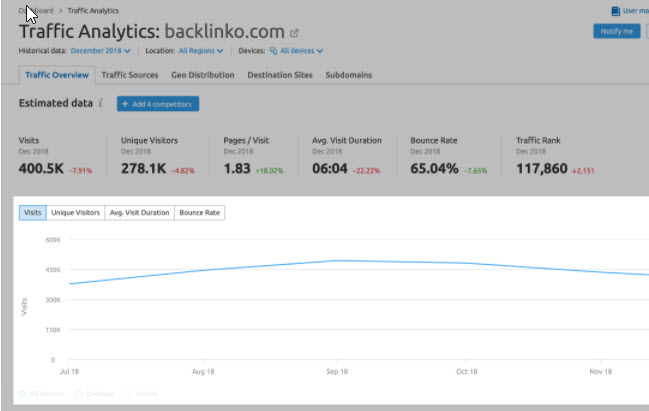Click the Notify me button
The height and width of the screenshot is (411, 649).
pos(617,31)
